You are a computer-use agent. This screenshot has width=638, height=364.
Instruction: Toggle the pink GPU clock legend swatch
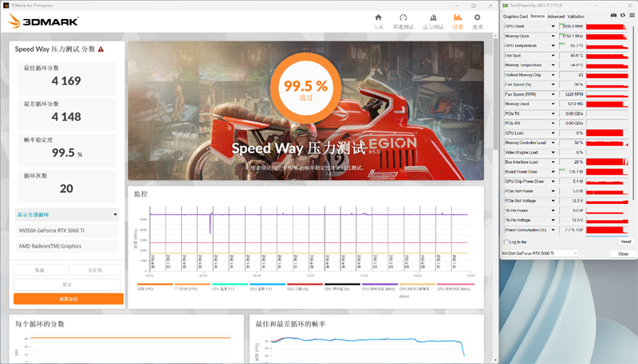[x=455, y=284]
